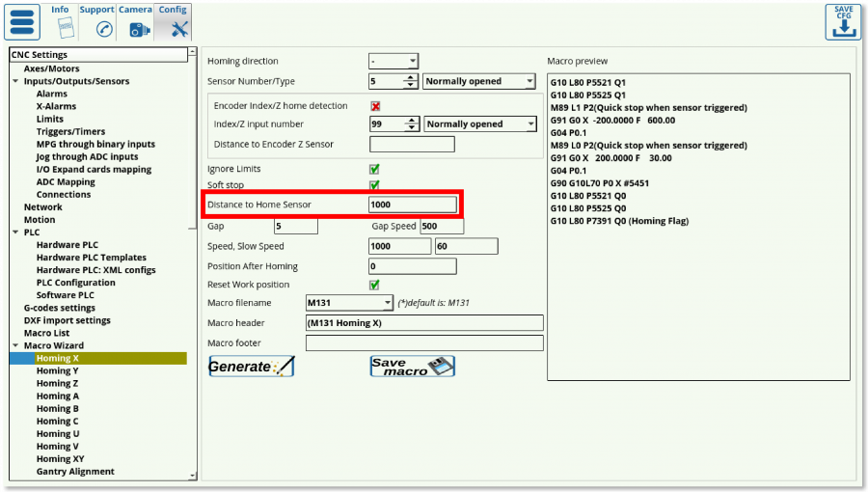Uncheck the Soft stop checkbox
Image resolution: width=868 pixels, height=492 pixels.
pyautogui.click(x=375, y=185)
